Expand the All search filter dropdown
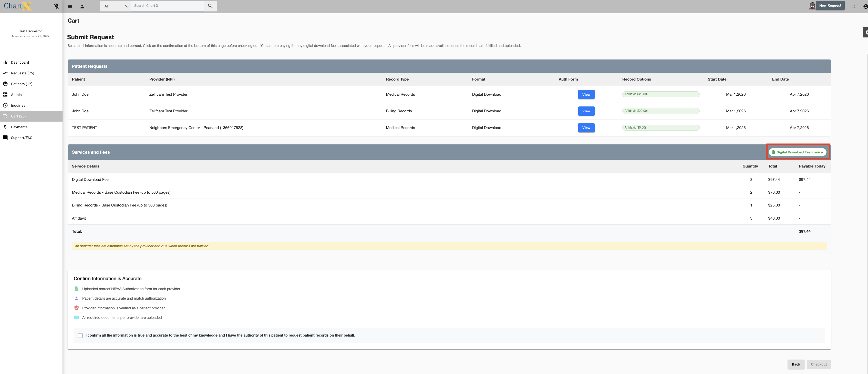The width and height of the screenshot is (868, 374). tap(116, 6)
